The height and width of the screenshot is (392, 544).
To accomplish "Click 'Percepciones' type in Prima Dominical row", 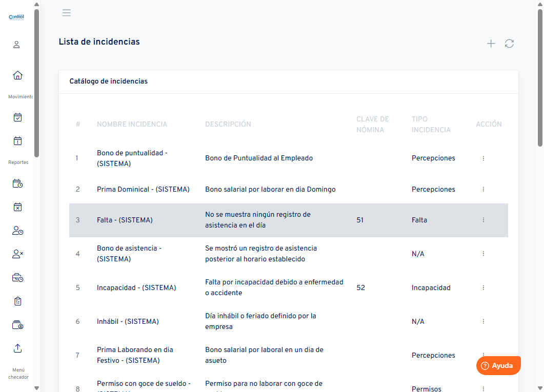I will point(433,189).
